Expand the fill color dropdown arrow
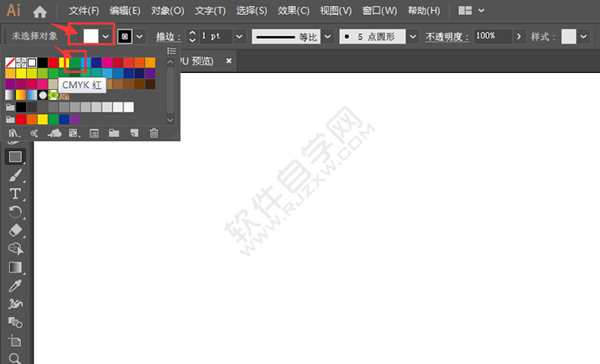Image resolution: width=600 pixels, height=364 pixels. click(x=106, y=37)
